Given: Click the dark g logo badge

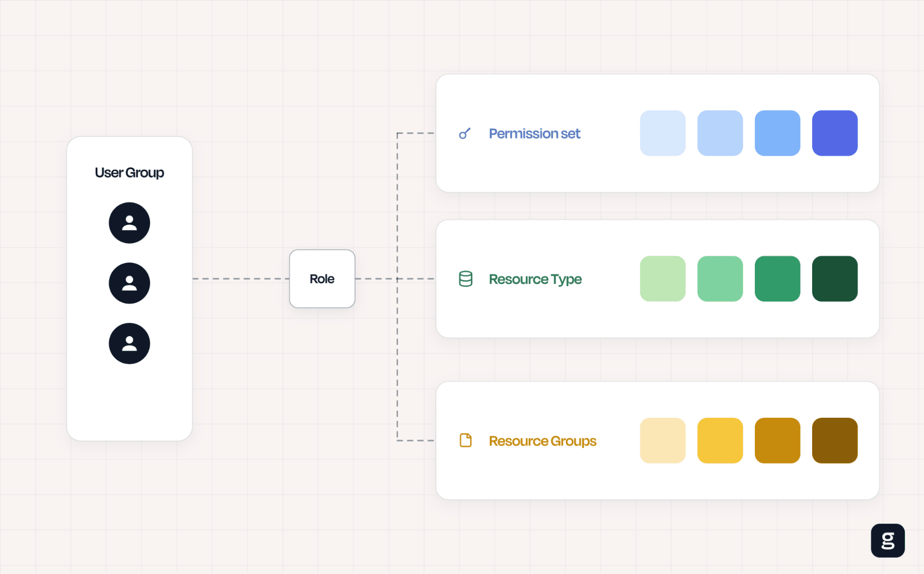Looking at the screenshot, I should tap(888, 540).
